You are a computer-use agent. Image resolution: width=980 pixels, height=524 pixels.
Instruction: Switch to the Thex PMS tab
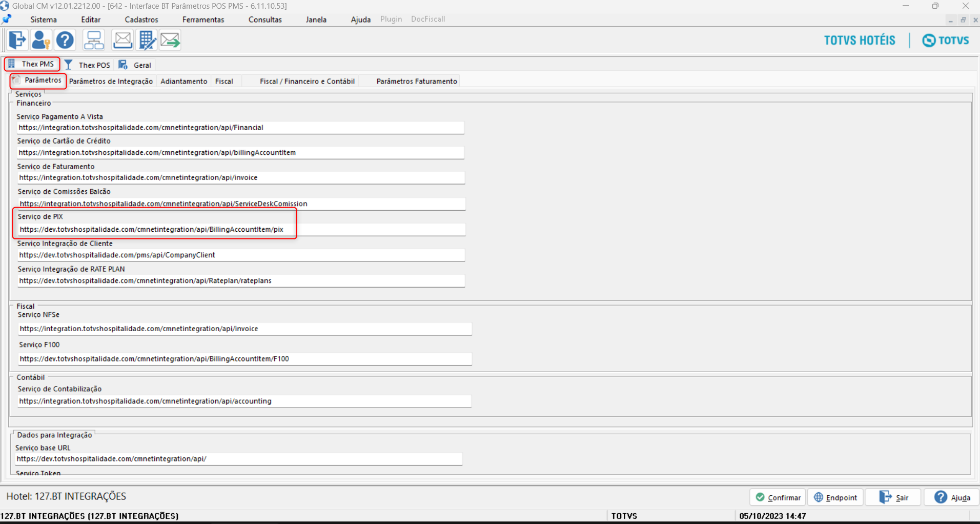(x=32, y=64)
